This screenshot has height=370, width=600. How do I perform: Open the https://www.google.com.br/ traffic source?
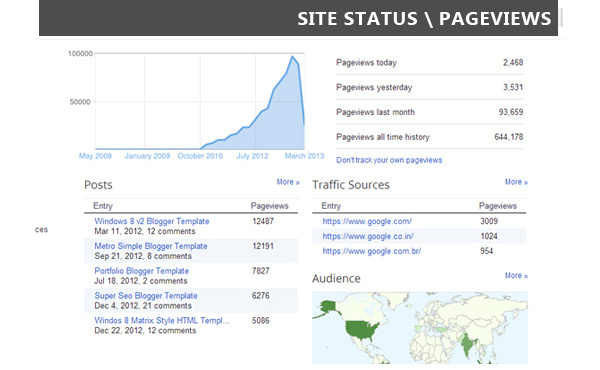coord(372,251)
